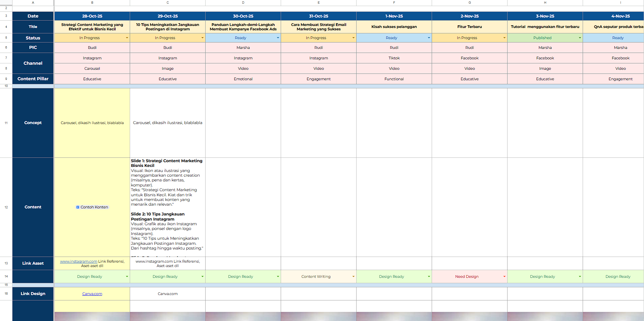Click the Link Asset row label
Viewport: 644px width, 321px height.
click(33, 263)
